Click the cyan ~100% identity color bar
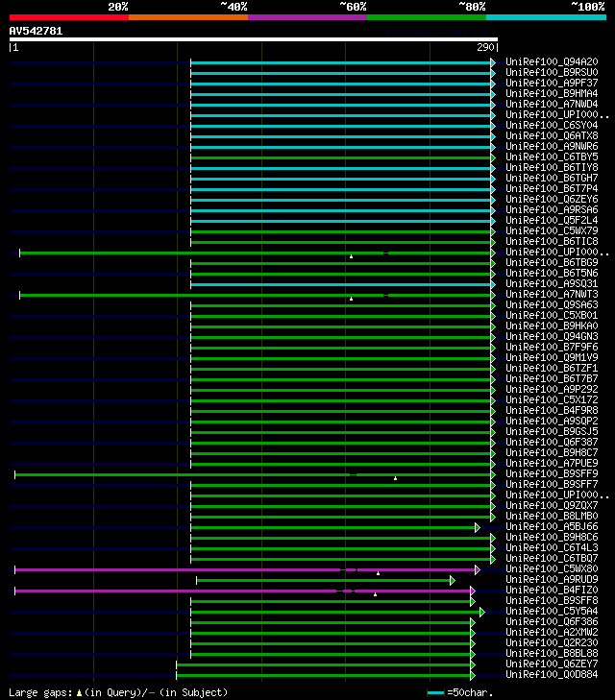 (x=546, y=17)
